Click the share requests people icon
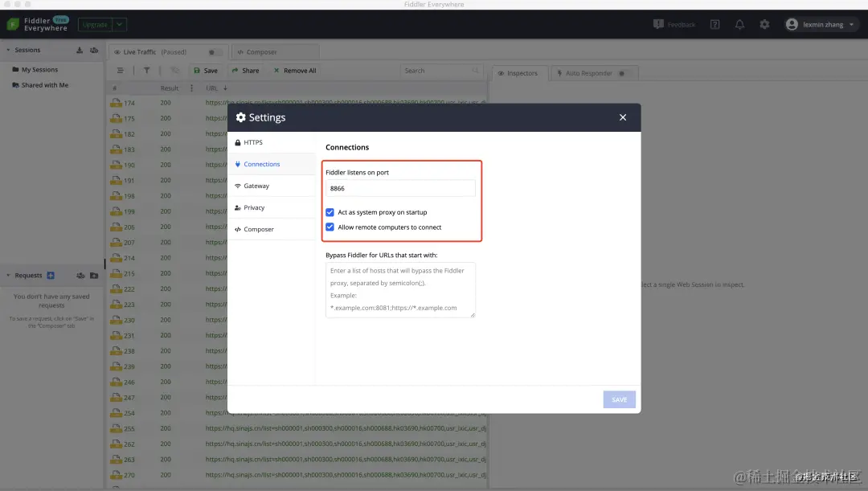 (x=80, y=275)
